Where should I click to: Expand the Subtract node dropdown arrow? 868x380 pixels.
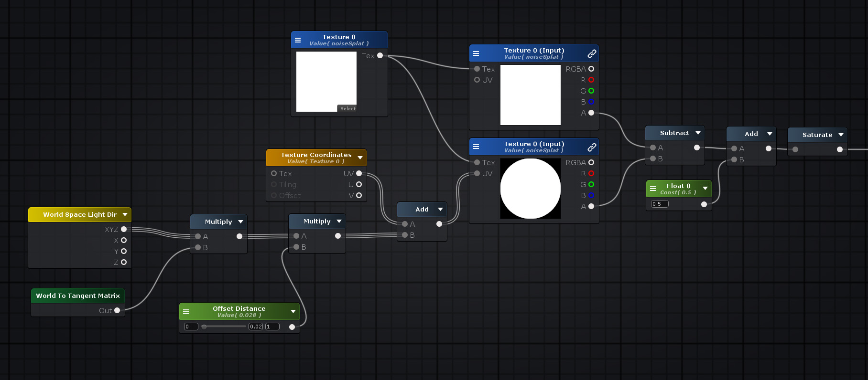698,133
